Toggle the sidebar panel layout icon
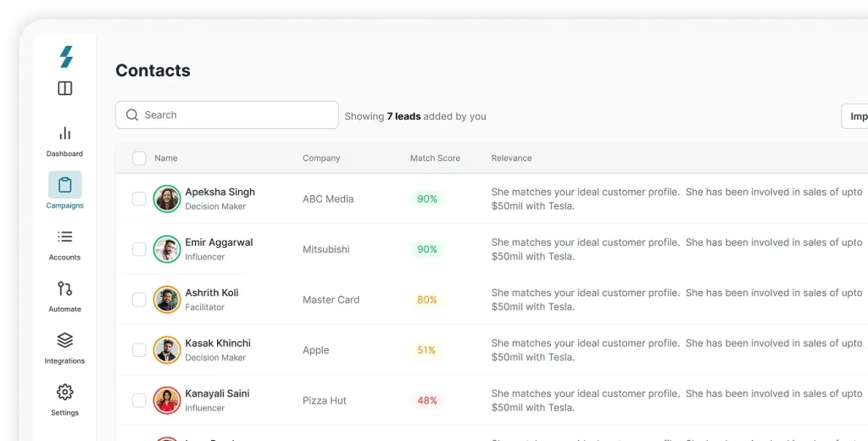868x441 pixels. click(x=64, y=88)
